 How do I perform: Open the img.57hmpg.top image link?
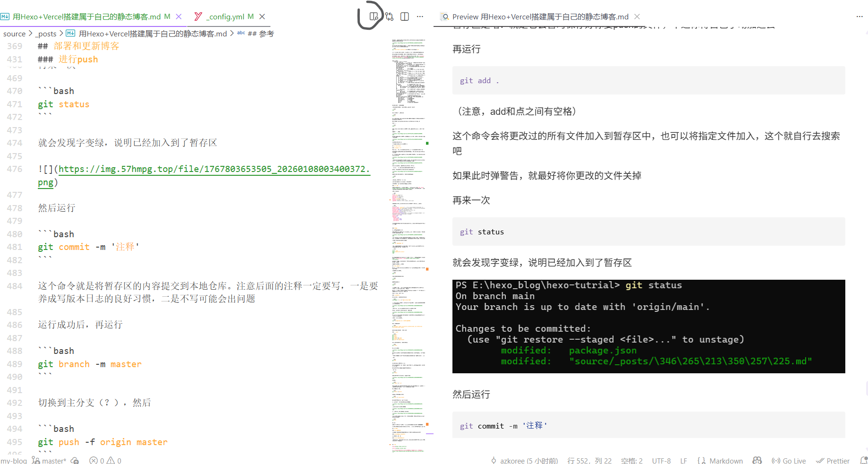pyautogui.click(x=213, y=169)
